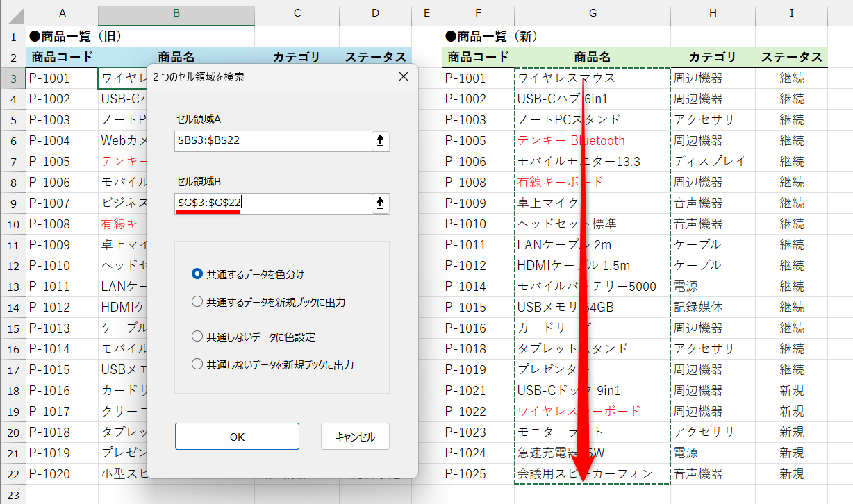Click 急速充電器 cell in row 21
Image resolution: width=853 pixels, height=504 pixels.
pos(593,453)
